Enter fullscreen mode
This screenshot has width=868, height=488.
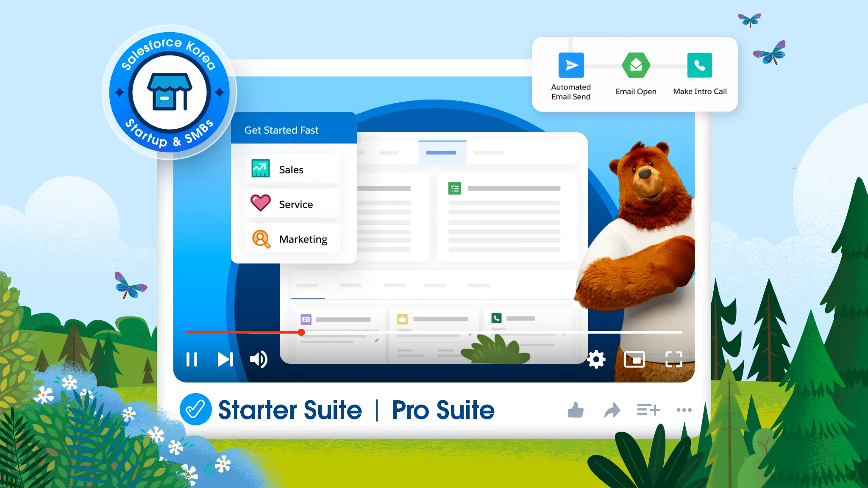[673, 359]
